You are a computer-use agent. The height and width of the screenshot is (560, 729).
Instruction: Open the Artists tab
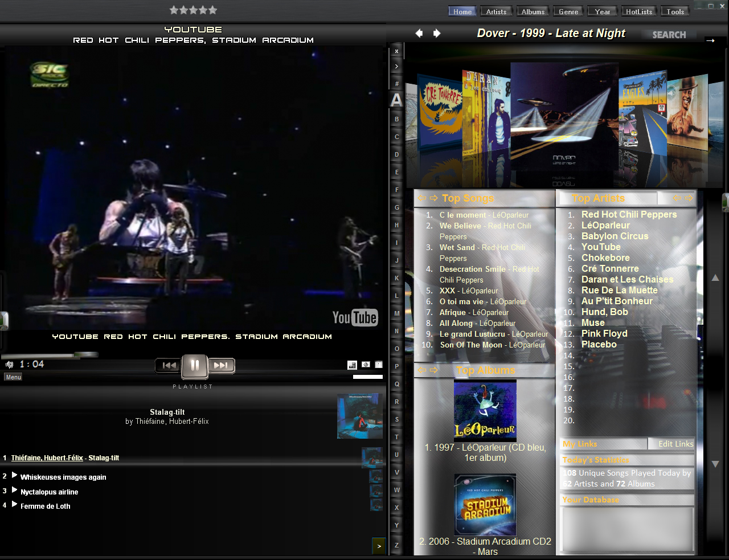pos(496,11)
